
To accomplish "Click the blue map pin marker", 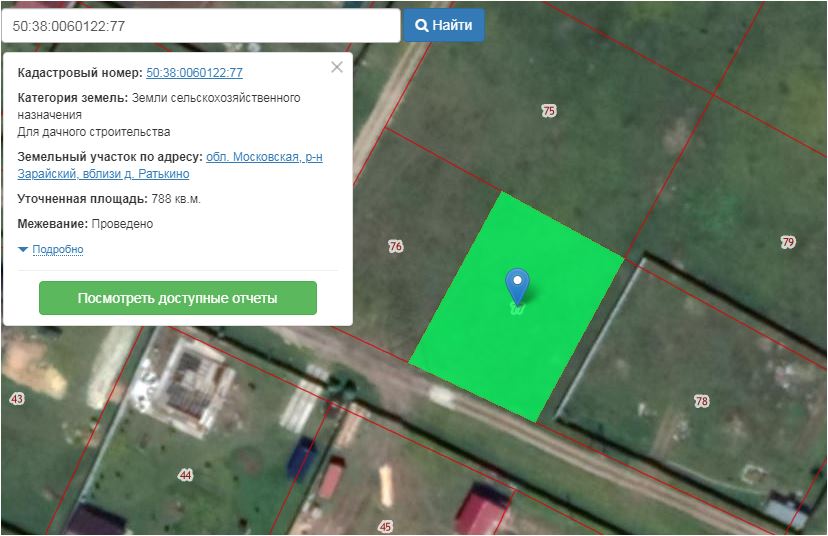I will coord(517,286).
